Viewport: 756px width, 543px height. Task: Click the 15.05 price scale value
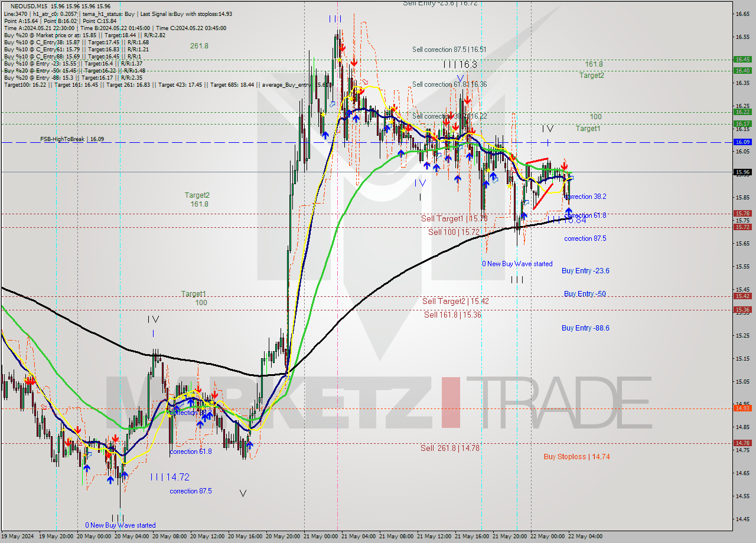pos(742,381)
